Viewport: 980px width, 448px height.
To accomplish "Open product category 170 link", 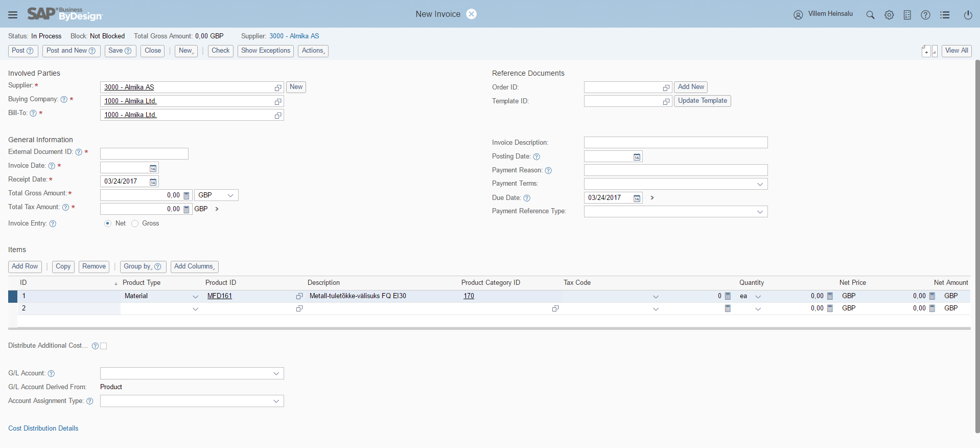I will [x=469, y=296].
